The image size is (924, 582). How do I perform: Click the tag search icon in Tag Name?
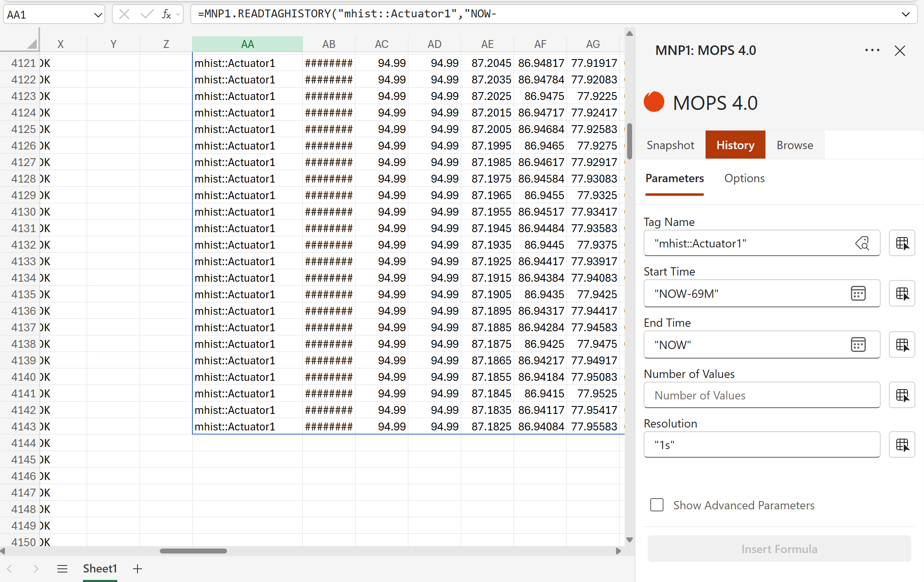point(862,243)
